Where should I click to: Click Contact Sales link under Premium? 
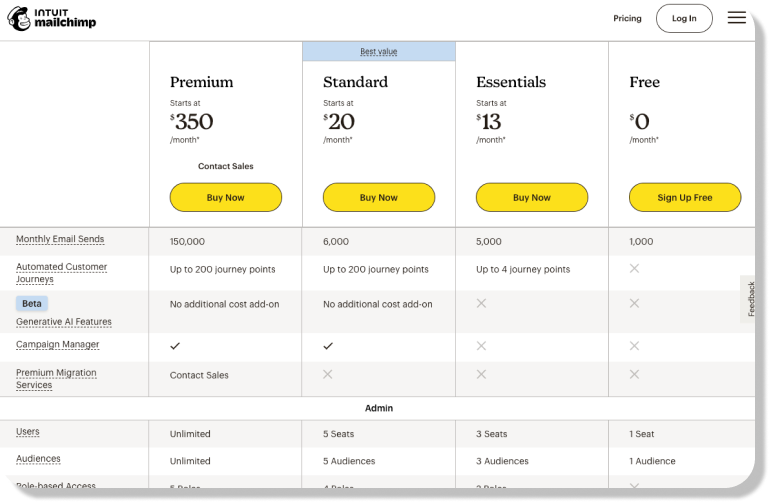[x=225, y=166]
